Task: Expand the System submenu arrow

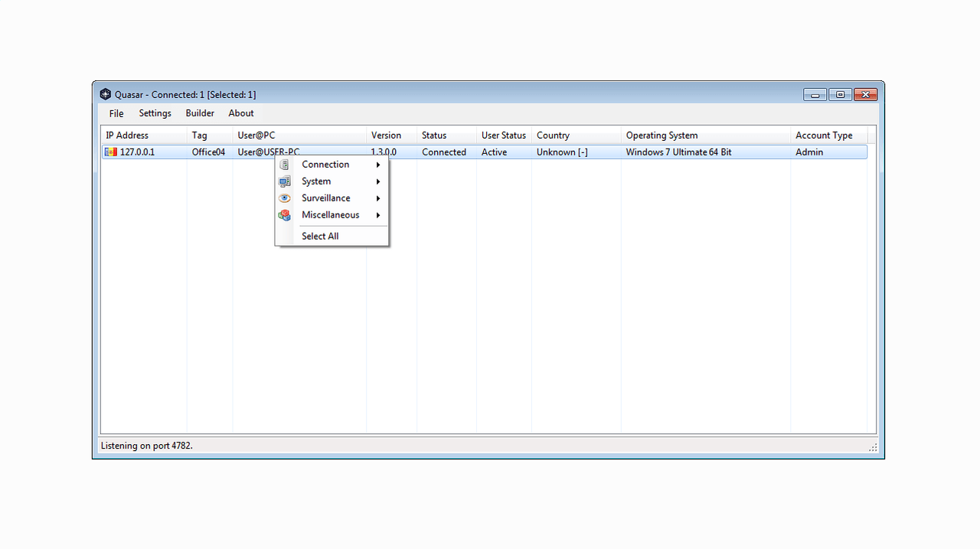Action: coord(377,181)
